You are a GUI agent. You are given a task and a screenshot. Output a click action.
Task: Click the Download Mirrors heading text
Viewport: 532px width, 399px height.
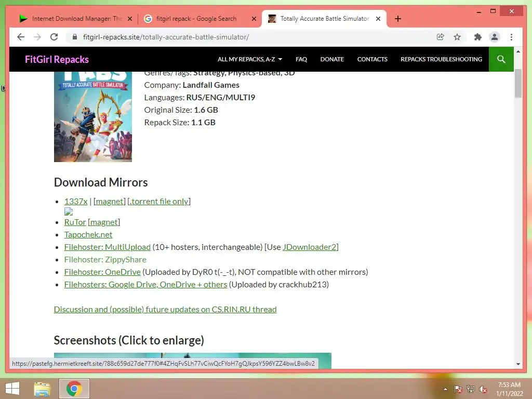tap(101, 182)
